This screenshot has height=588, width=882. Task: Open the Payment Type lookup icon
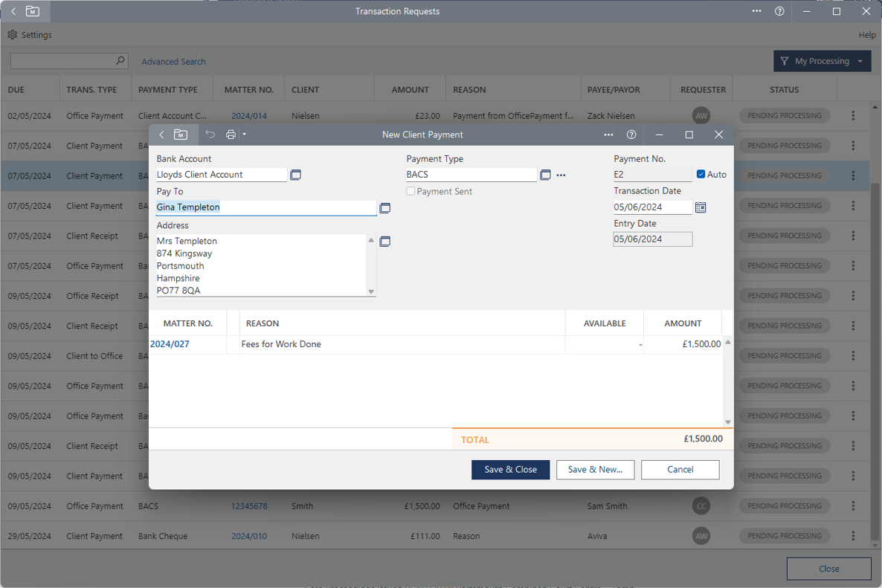point(545,175)
